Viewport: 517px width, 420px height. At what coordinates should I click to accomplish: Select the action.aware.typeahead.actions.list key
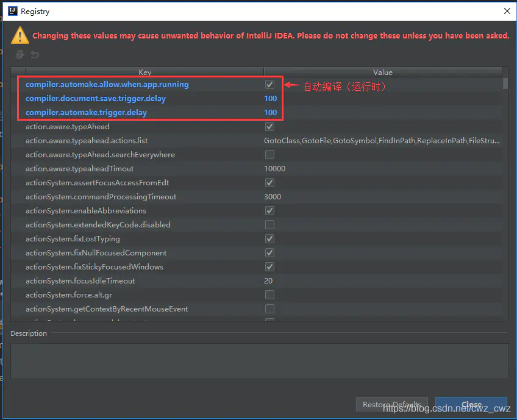[x=87, y=141]
